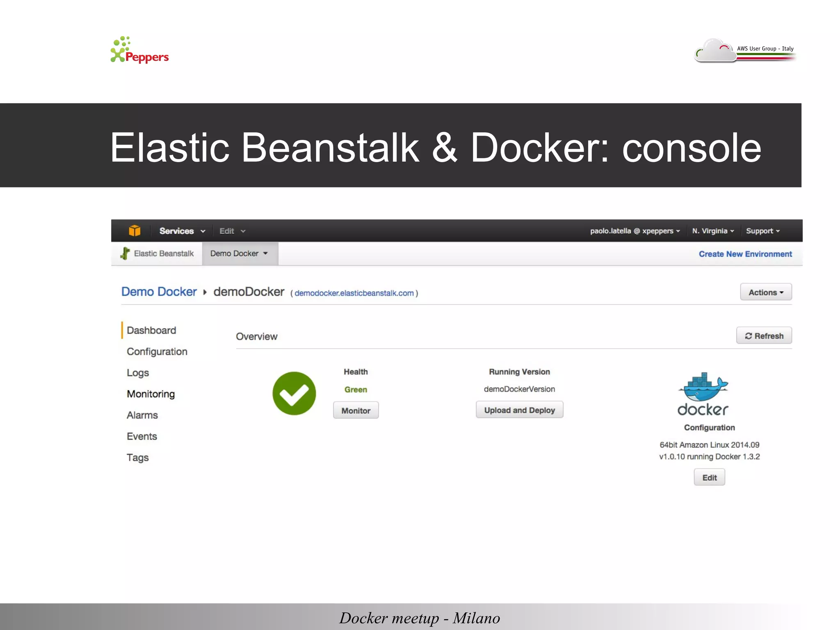
Task: Click the xPeppers logo
Action: tap(139, 50)
